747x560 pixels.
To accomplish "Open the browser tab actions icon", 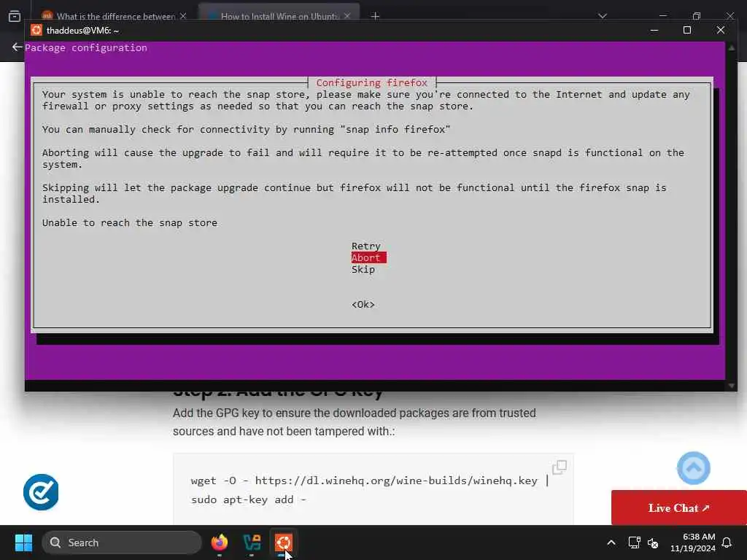I will [15, 16].
